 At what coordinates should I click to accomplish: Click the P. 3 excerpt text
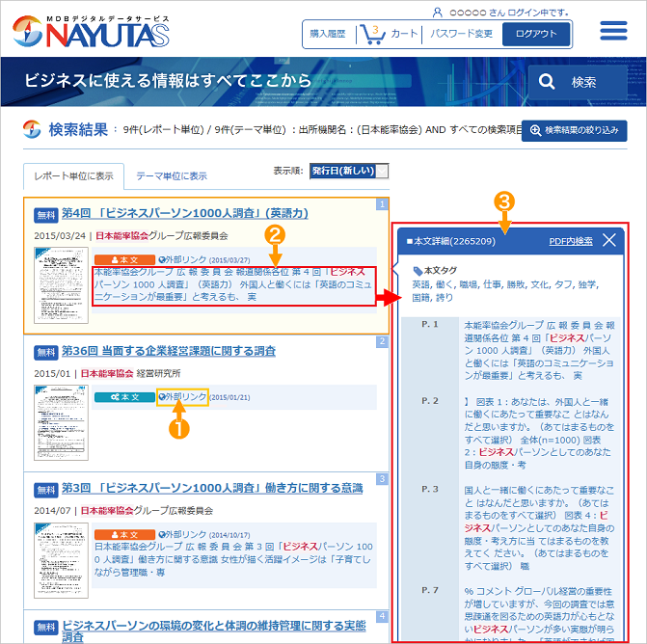pyautogui.click(x=539, y=527)
